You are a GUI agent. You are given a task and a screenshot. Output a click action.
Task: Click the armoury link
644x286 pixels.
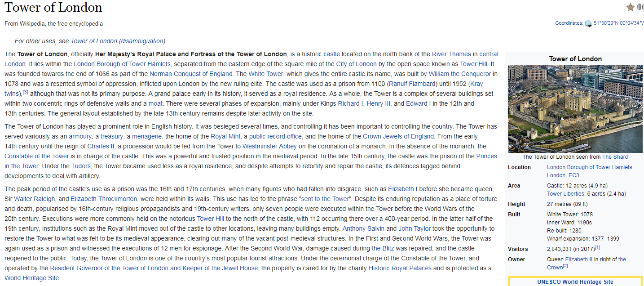click(80, 136)
